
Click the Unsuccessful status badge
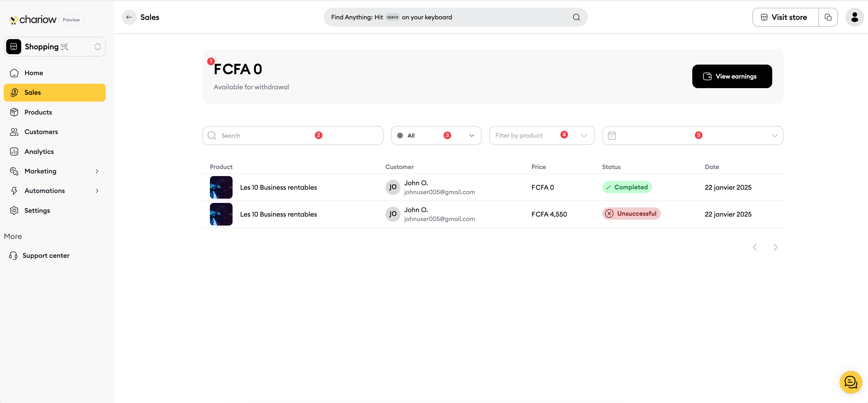click(631, 214)
